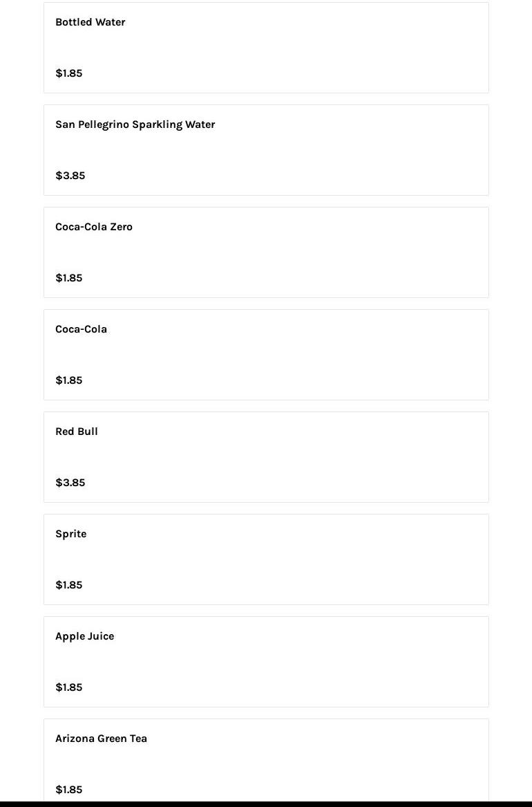Click the Coca-Cola item name
Screen dimensions: 532x807
(81, 329)
